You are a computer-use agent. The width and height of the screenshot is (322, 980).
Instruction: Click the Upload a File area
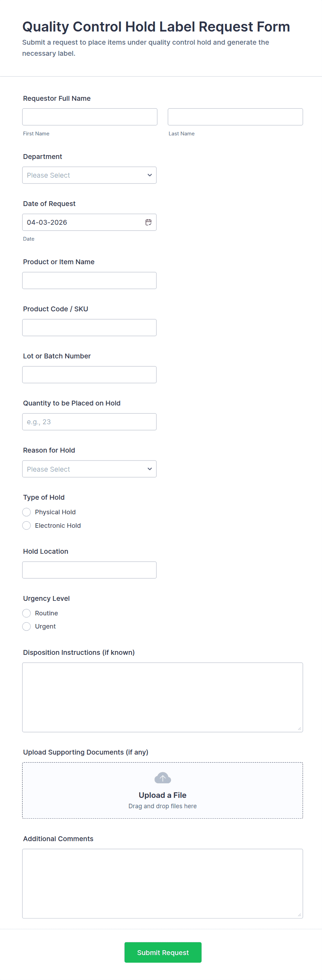click(162, 795)
